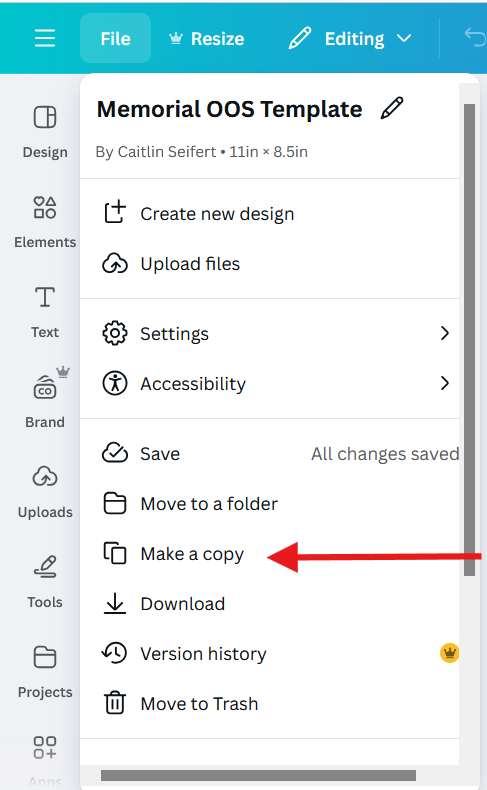Open the Settings submenu
Viewport: 487px width, 790px height.
(269, 334)
